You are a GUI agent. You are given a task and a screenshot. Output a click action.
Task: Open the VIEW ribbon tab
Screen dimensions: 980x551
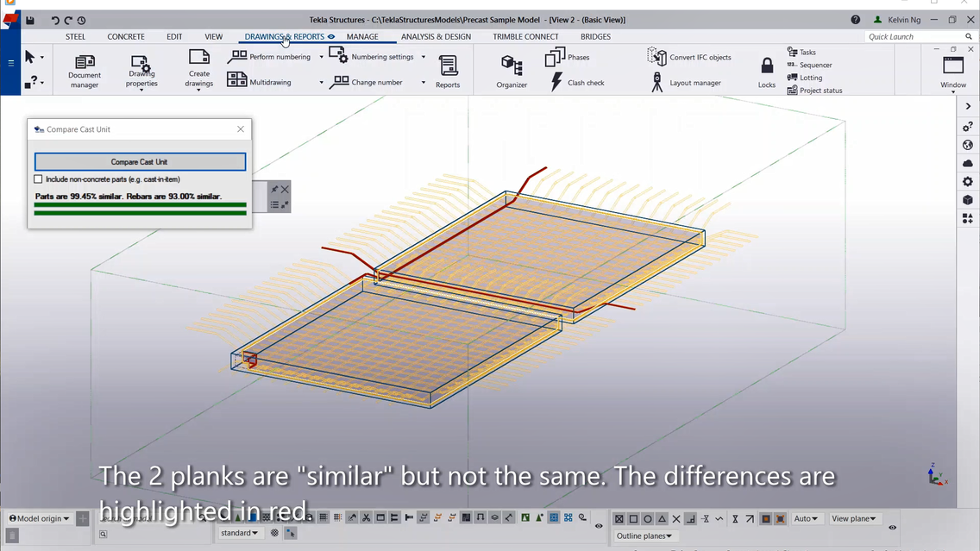[x=214, y=37]
